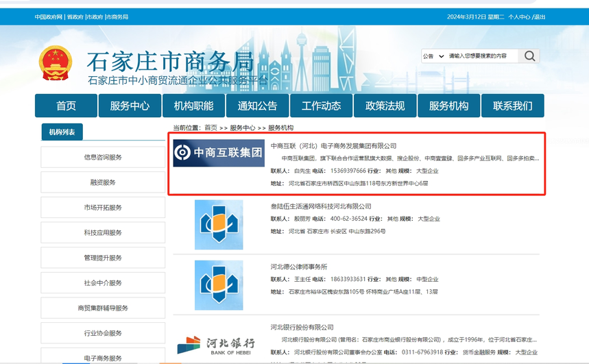Select the 机构列表 sidebar tab
The height and width of the screenshot is (364, 589).
[x=62, y=132]
